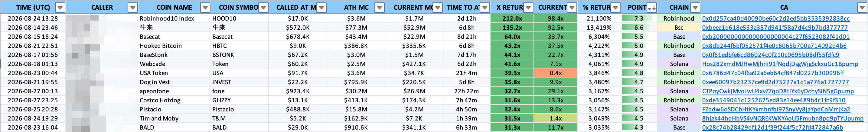The width and height of the screenshot is (868, 132).
Task: Select the Costco Hotdog coin name cell
Action: 175,101
